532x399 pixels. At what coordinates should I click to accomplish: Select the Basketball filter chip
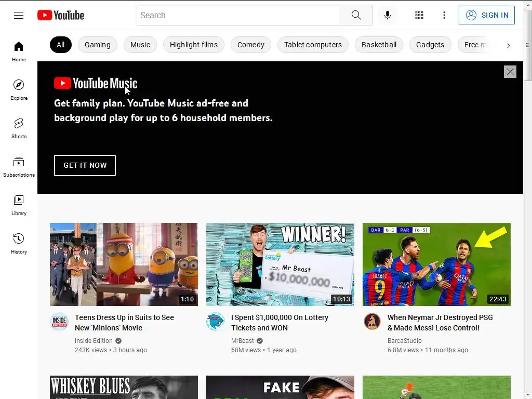pyautogui.click(x=379, y=45)
